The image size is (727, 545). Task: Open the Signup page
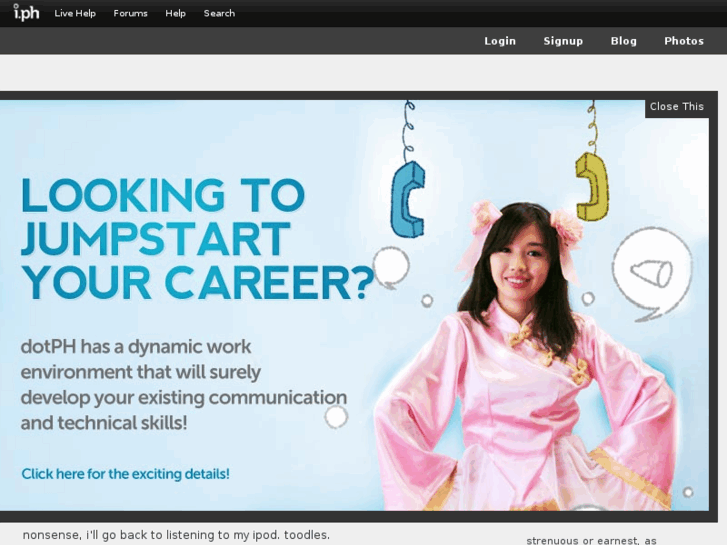[563, 41]
